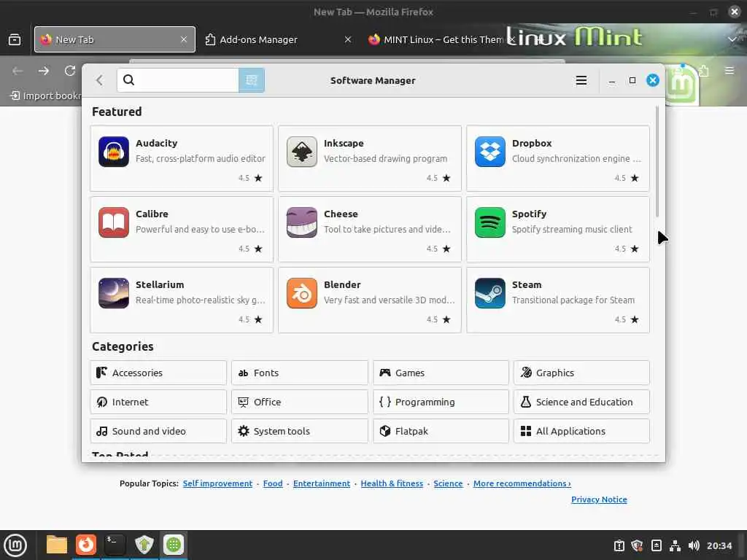Open update shield tray icon
This screenshot has width=747, height=560.
638,545
